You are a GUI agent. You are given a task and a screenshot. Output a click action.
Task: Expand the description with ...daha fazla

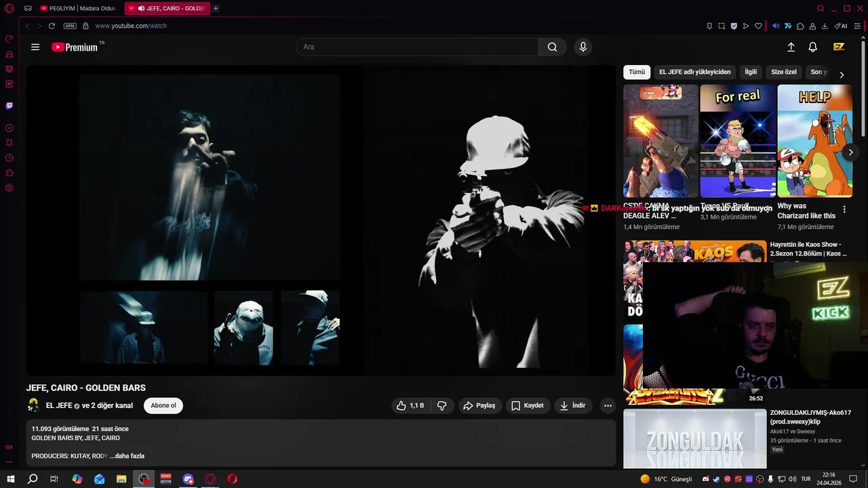pos(127,456)
